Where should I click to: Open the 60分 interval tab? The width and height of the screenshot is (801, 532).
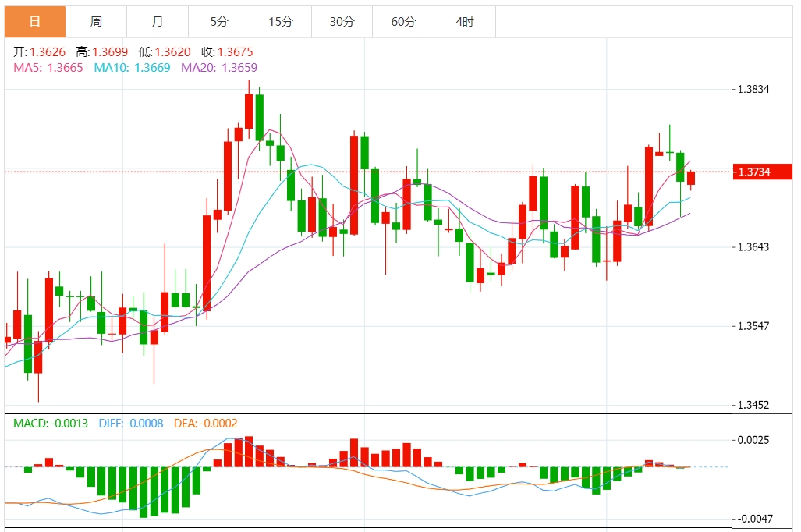(403, 22)
